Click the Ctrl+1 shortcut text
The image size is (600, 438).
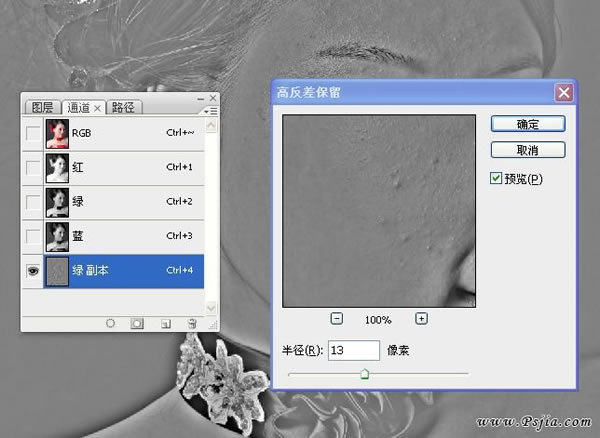(179, 167)
